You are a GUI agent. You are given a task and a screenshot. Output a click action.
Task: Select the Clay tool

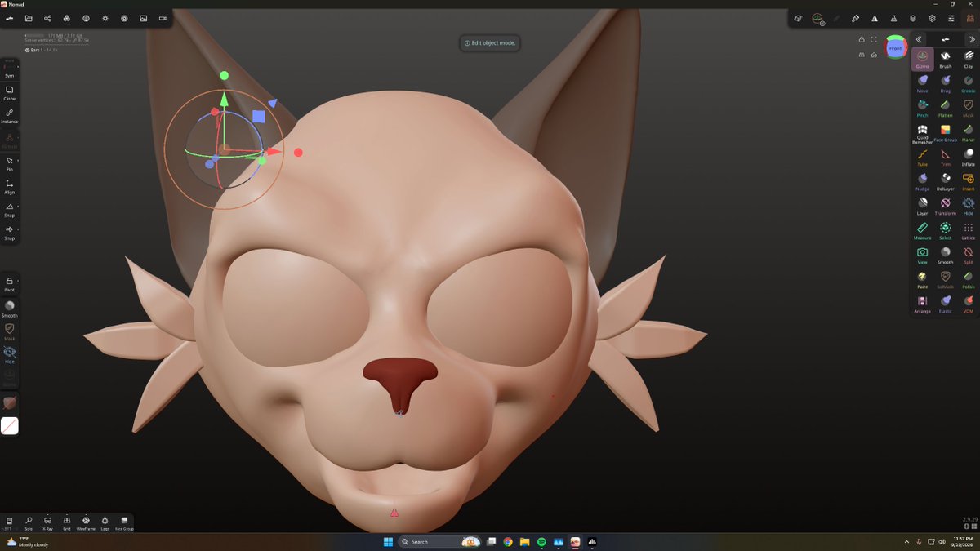(x=968, y=59)
